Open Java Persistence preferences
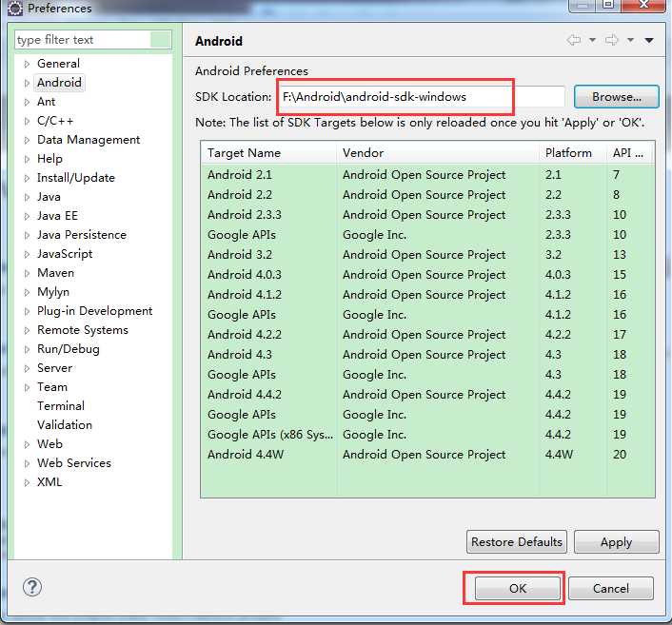This screenshot has height=625, width=672. [x=82, y=235]
